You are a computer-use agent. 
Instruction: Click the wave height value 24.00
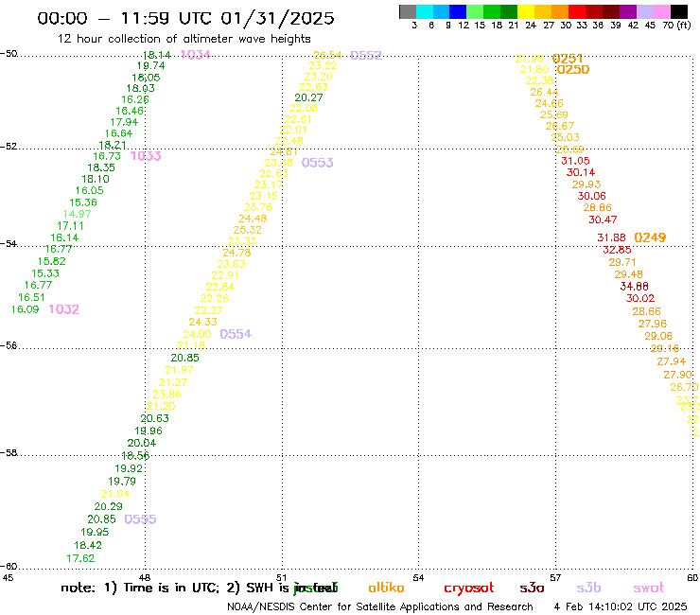[197, 334]
